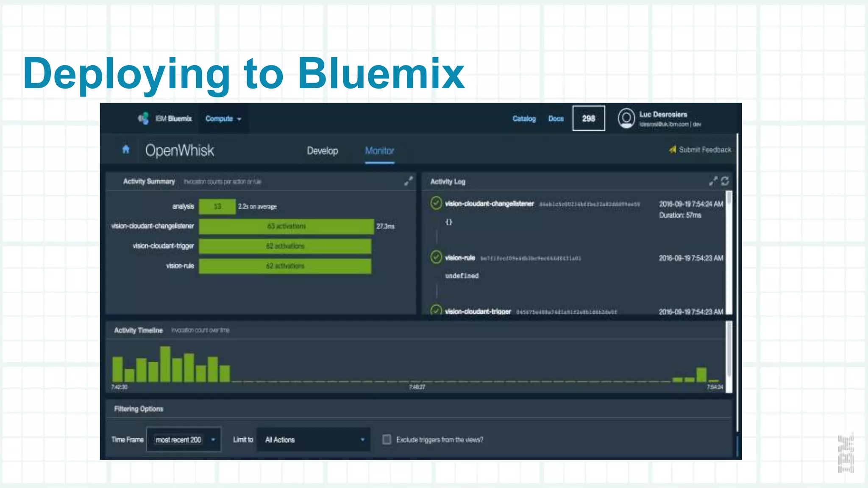
Task: Click the vision-cloudant-trigger success check icon
Action: (436, 310)
